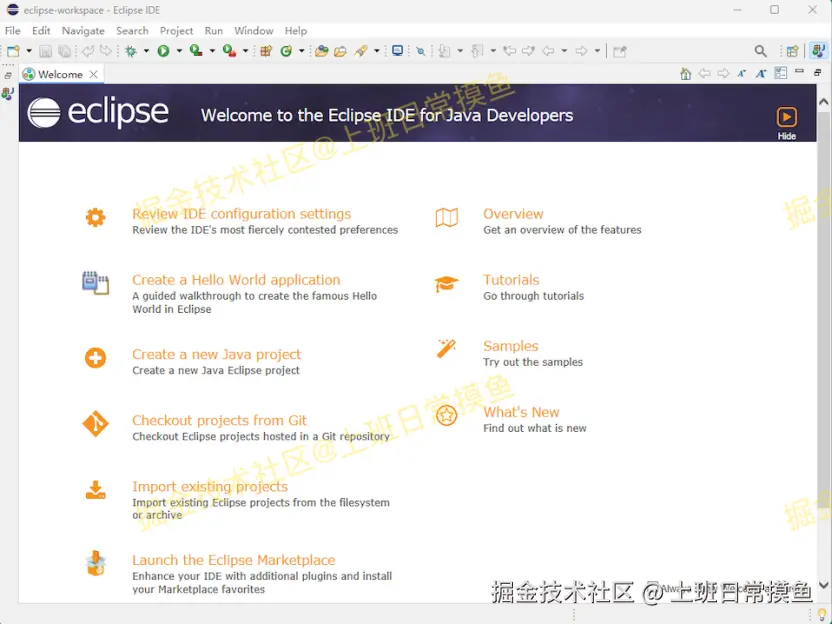Open the Debug icon dropdown arrow
The width and height of the screenshot is (832, 624).
point(147,50)
